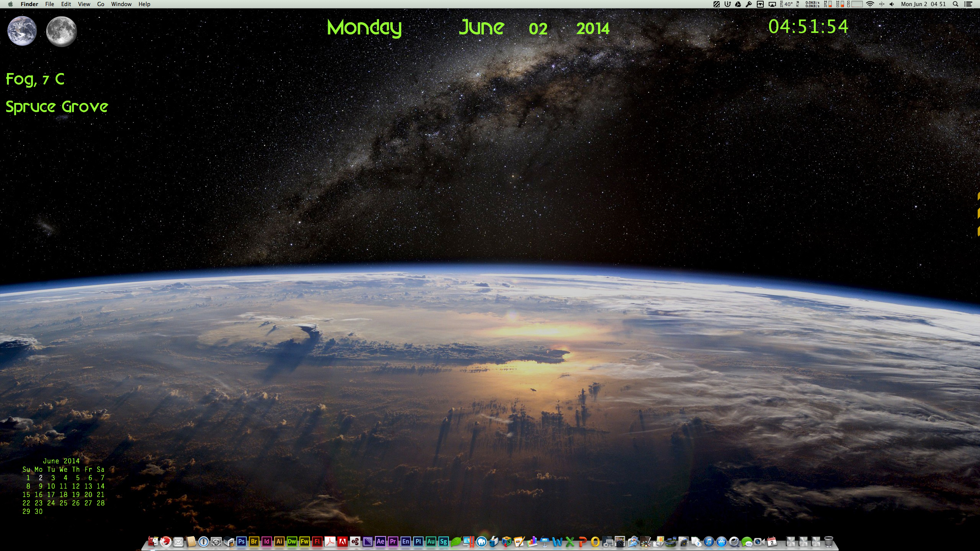980x551 pixels.
Task: Open Notification Center list icon
Action: [968, 4]
